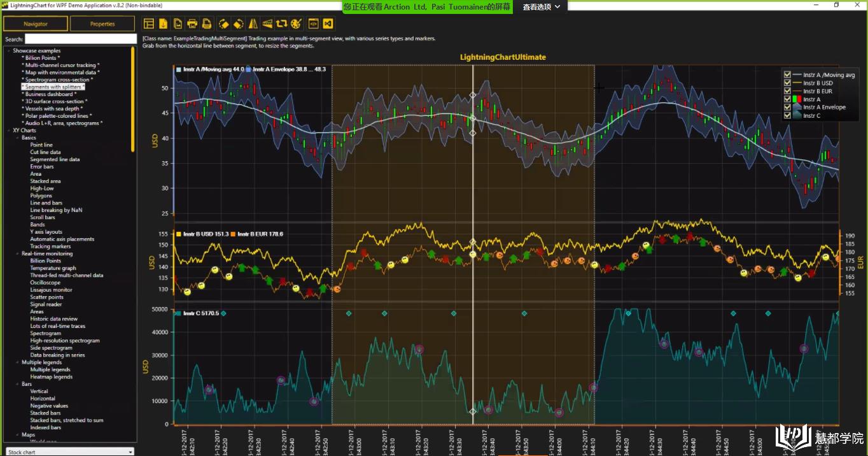Collapse the Showcase examples tree node
The height and width of the screenshot is (456, 868).
pyautogui.click(x=9, y=51)
